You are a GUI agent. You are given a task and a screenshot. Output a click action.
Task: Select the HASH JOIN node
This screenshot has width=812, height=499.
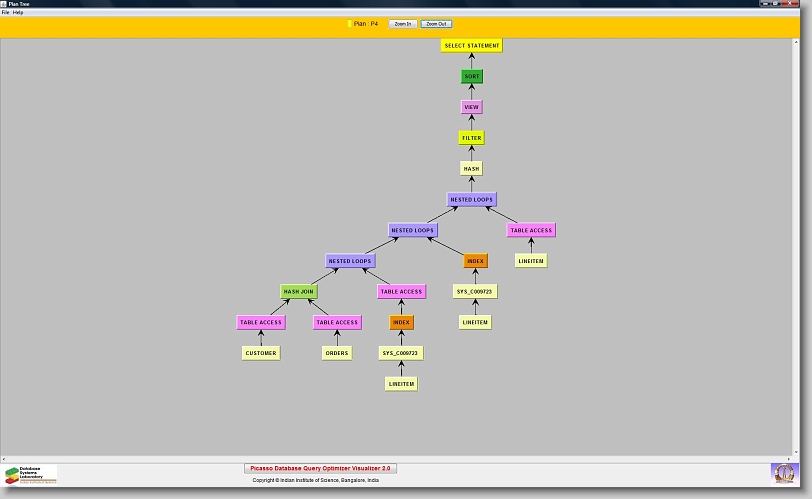(298, 292)
